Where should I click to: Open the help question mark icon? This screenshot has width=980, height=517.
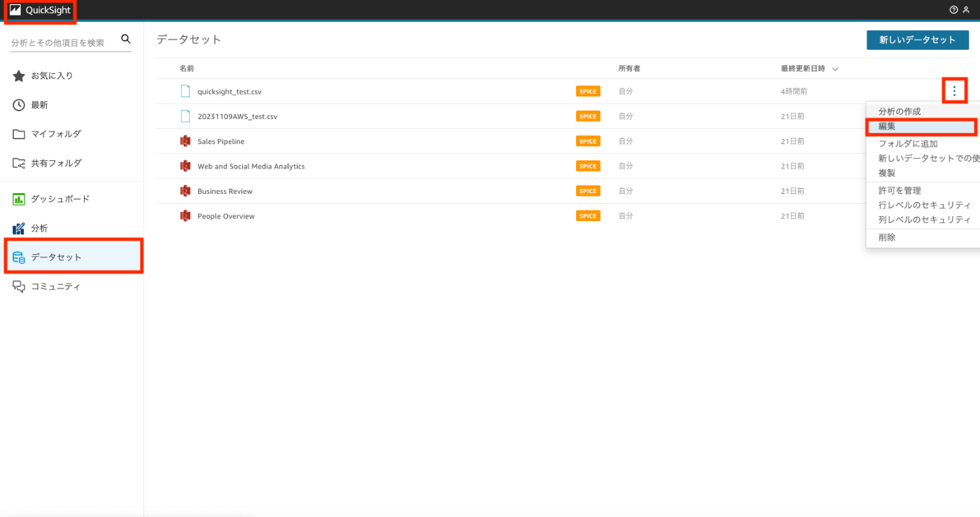(x=953, y=10)
